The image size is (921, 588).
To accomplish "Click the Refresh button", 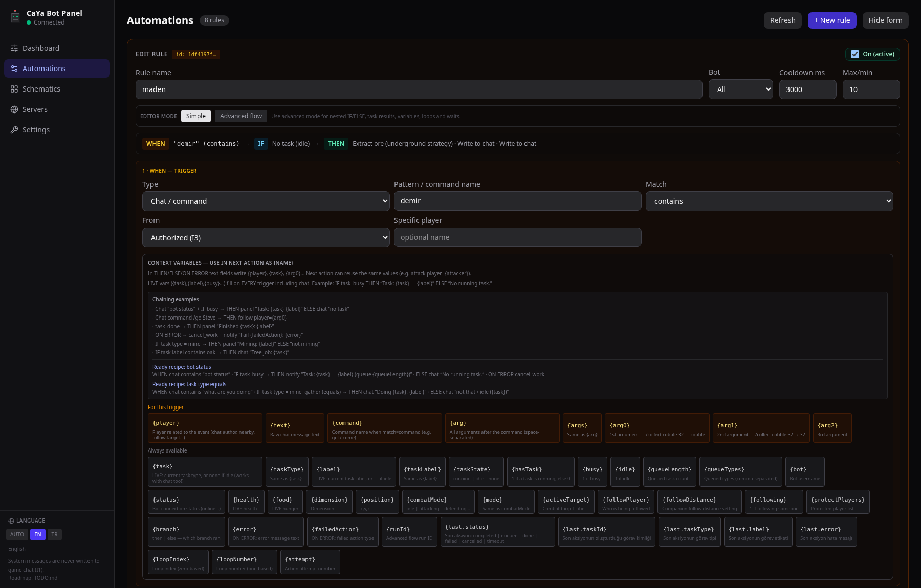I will point(783,20).
